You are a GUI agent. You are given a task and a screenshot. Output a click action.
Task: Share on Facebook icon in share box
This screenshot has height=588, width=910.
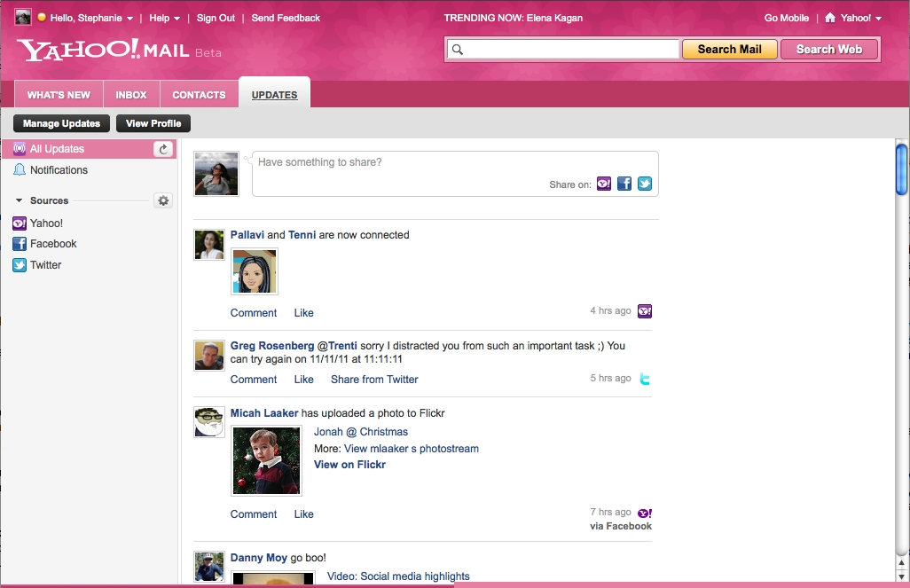click(x=624, y=184)
